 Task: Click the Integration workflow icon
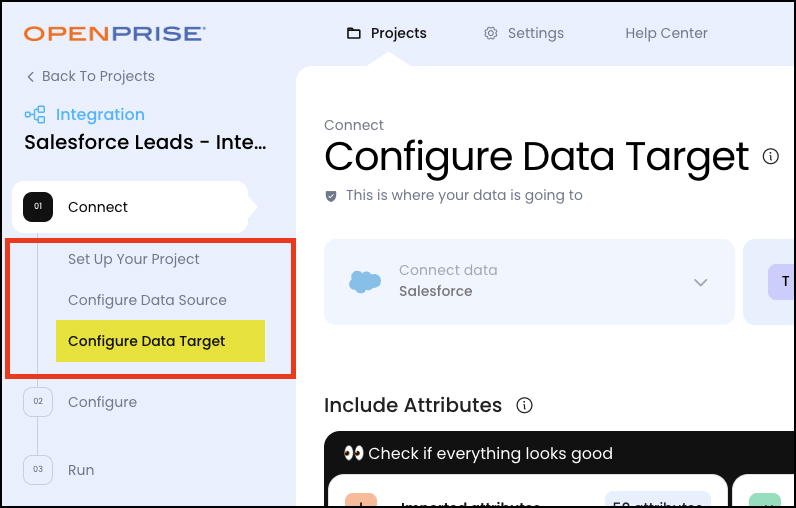[x=35, y=115]
